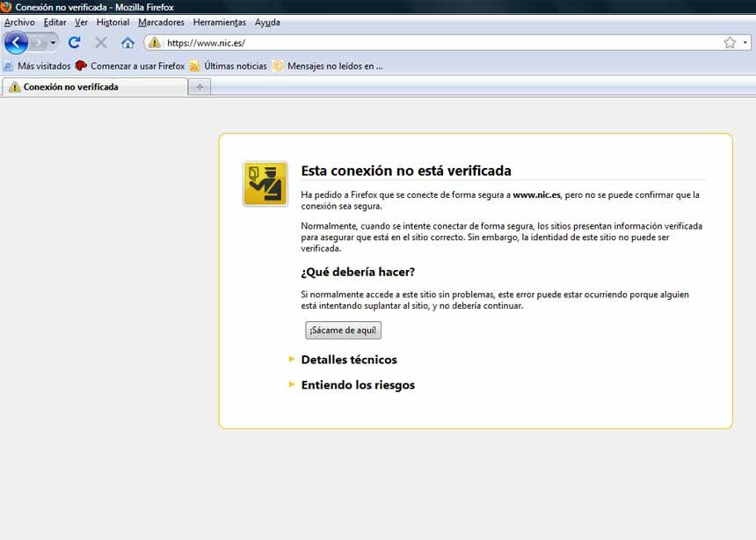Expand the Entiendo los riesgos section
The height and width of the screenshot is (540, 756).
click(x=357, y=385)
